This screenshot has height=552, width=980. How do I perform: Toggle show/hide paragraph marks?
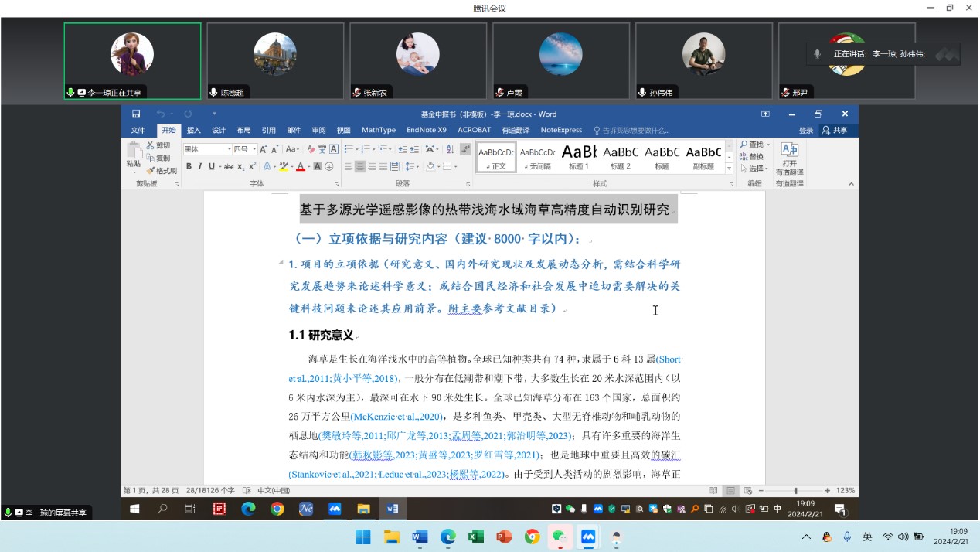465,149
